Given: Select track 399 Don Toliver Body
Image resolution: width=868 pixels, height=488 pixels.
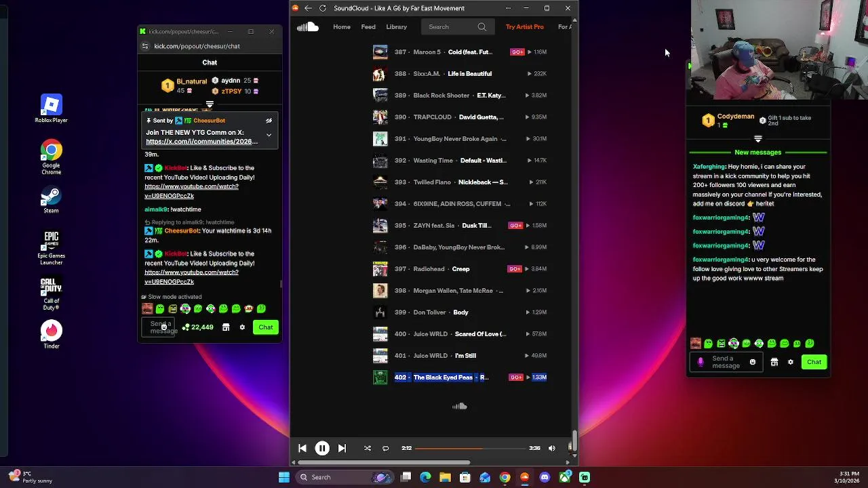Looking at the screenshot, I should coord(460,312).
